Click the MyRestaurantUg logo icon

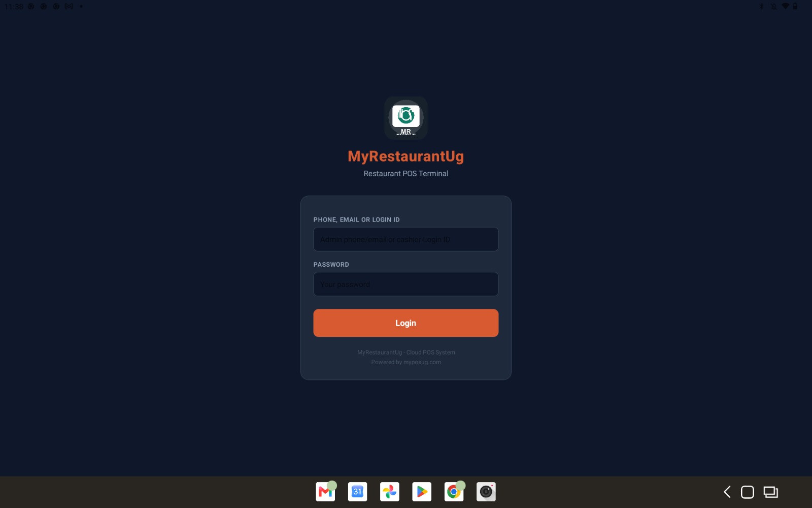406,118
